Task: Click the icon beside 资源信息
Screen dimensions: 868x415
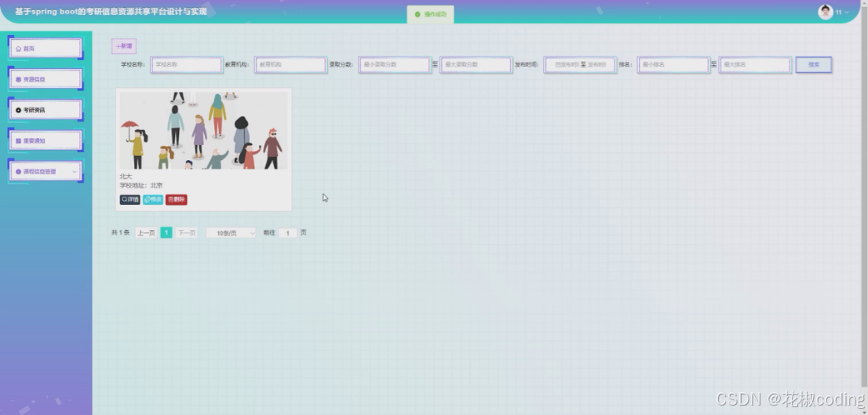Action: 18,79
